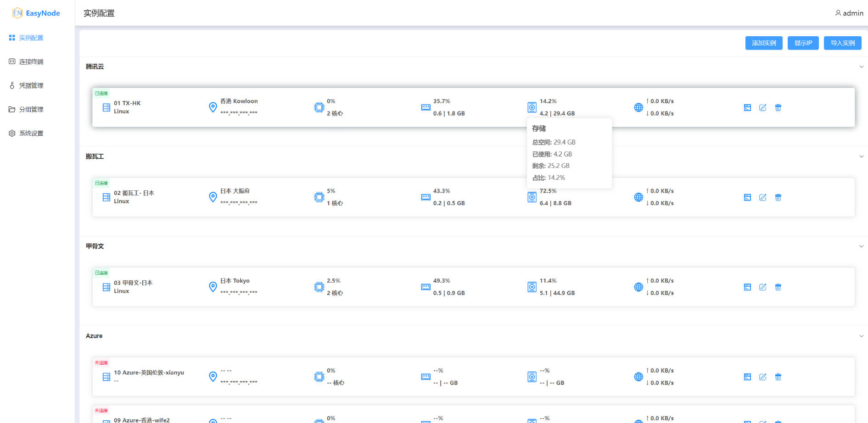Click the CPU icon of 02 搬瓦工-日本
Screen dimensions: 868x423
(x=319, y=197)
